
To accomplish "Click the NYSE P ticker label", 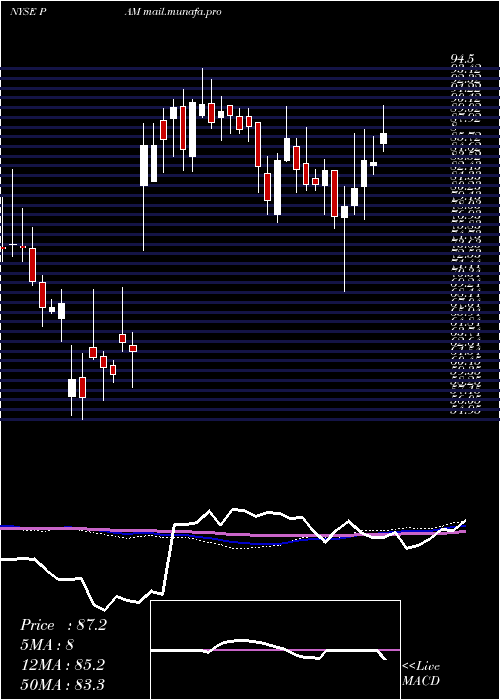I will coord(29,12).
